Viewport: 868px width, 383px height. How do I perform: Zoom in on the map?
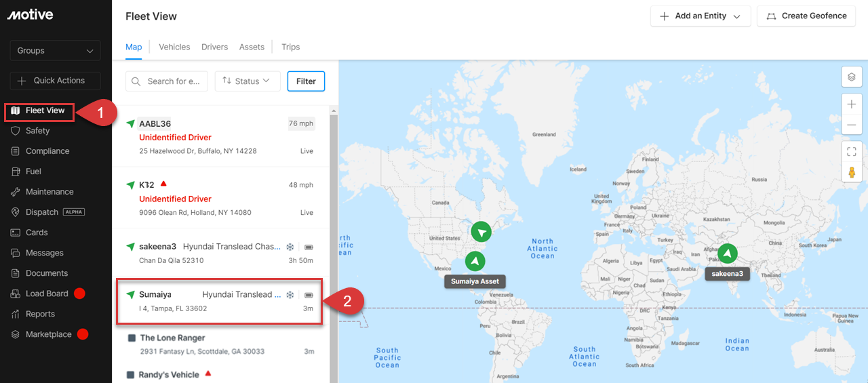pyautogui.click(x=852, y=104)
